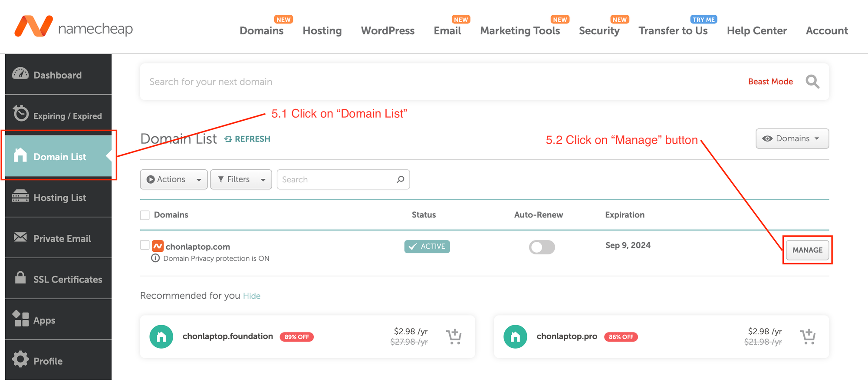Click the magnifier in the list Search box
Image resolution: width=868 pixels, height=392 pixels.
[x=401, y=179]
